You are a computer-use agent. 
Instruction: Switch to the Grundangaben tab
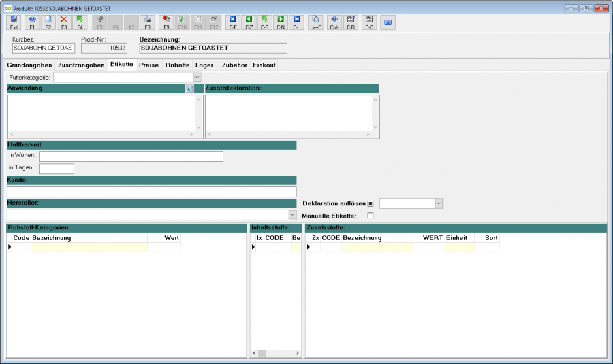click(29, 65)
